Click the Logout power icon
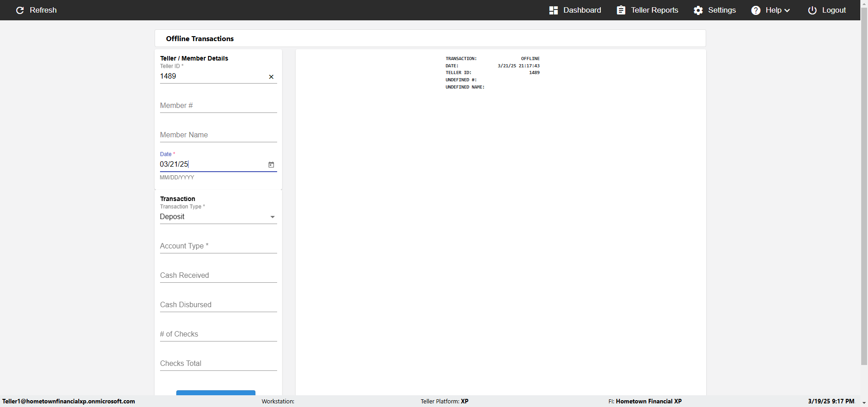 pos(812,10)
